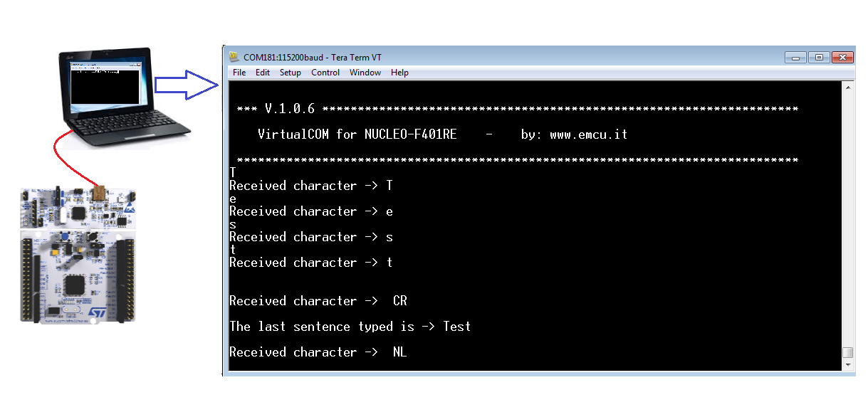Open the File menu
This screenshot has width=868, height=412.
click(239, 73)
